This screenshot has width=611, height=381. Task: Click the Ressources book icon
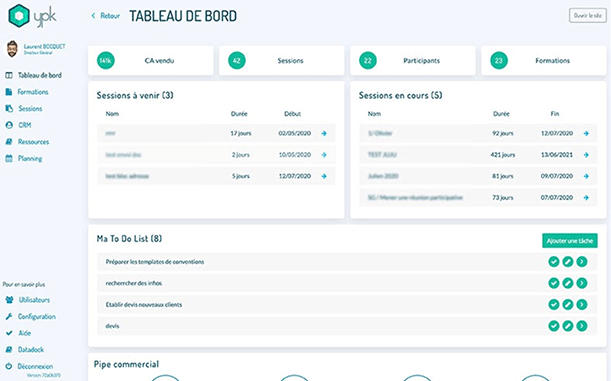pyautogui.click(x=9, y=142)
